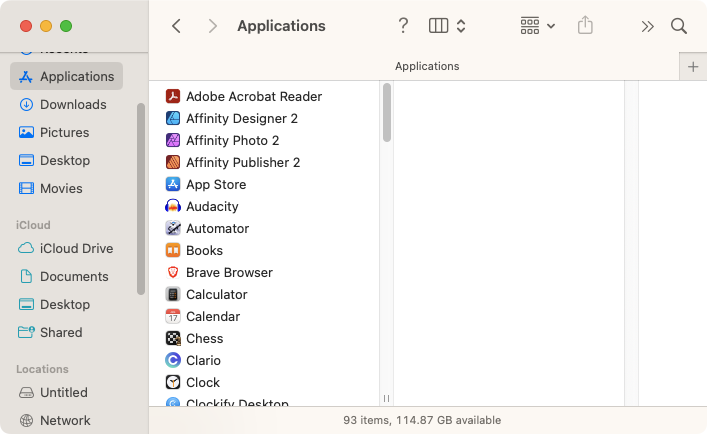The width and height of the screenshot is (707, 434).
Task: Click the sidebar vertical scrollbar
Action: tap(141, 199)
